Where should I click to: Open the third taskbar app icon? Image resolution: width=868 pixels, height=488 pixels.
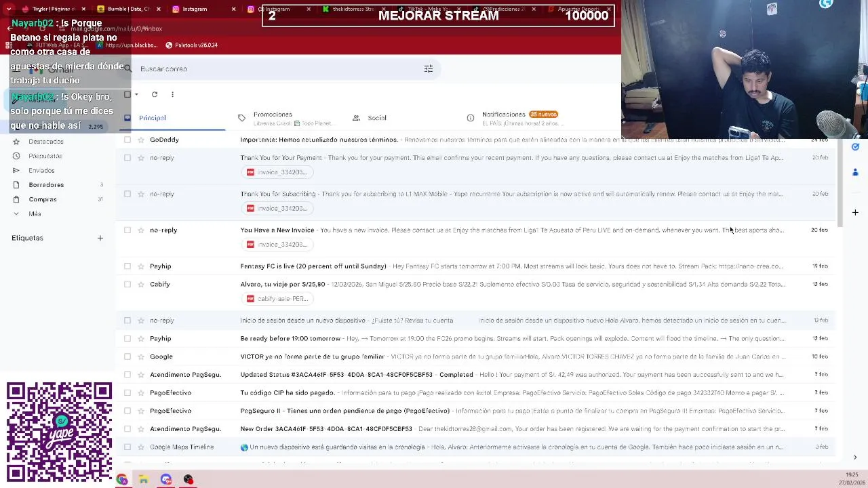tap(166, 480)
